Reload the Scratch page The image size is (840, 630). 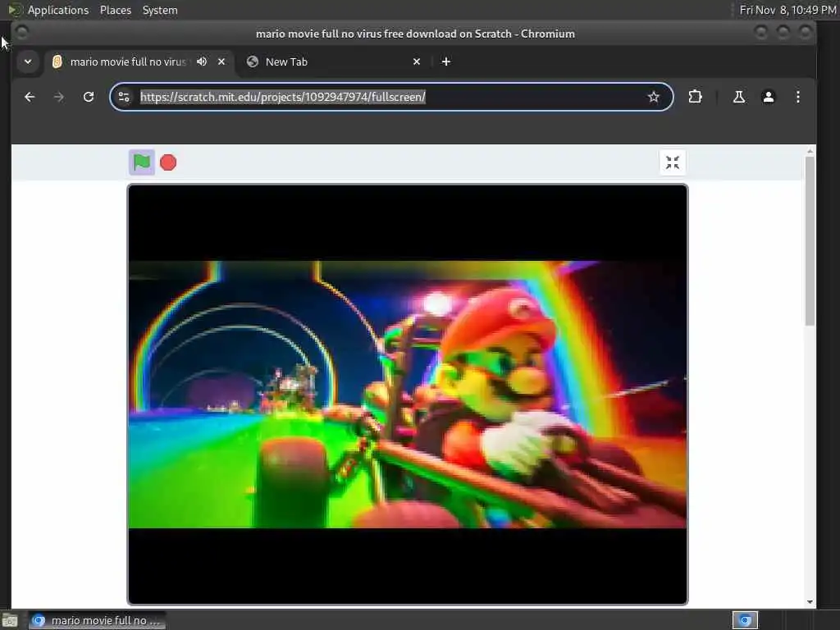(89, 97)
